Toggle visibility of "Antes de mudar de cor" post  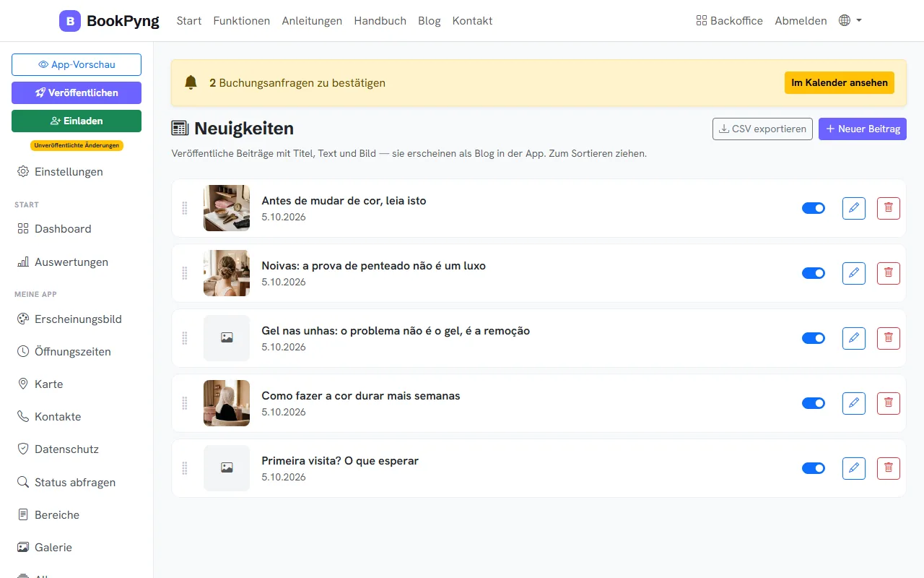[x=814, y=208]
